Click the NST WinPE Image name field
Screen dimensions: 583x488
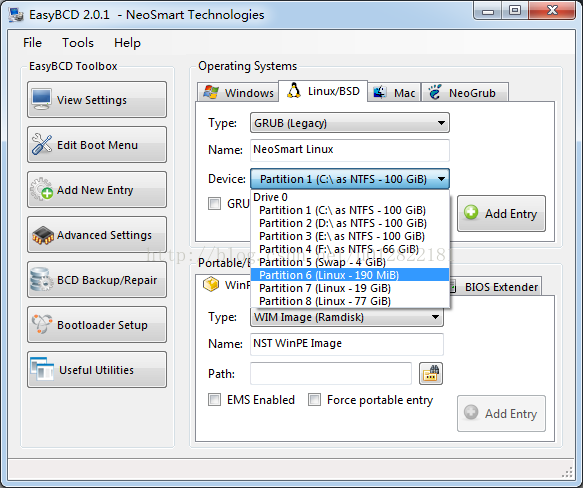click(x=347, y=344)
